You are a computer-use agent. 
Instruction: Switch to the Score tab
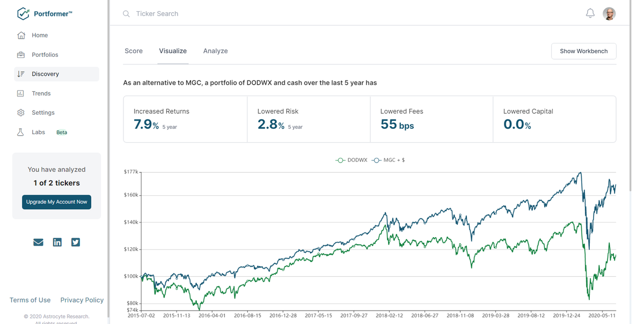tap(134, 51)
